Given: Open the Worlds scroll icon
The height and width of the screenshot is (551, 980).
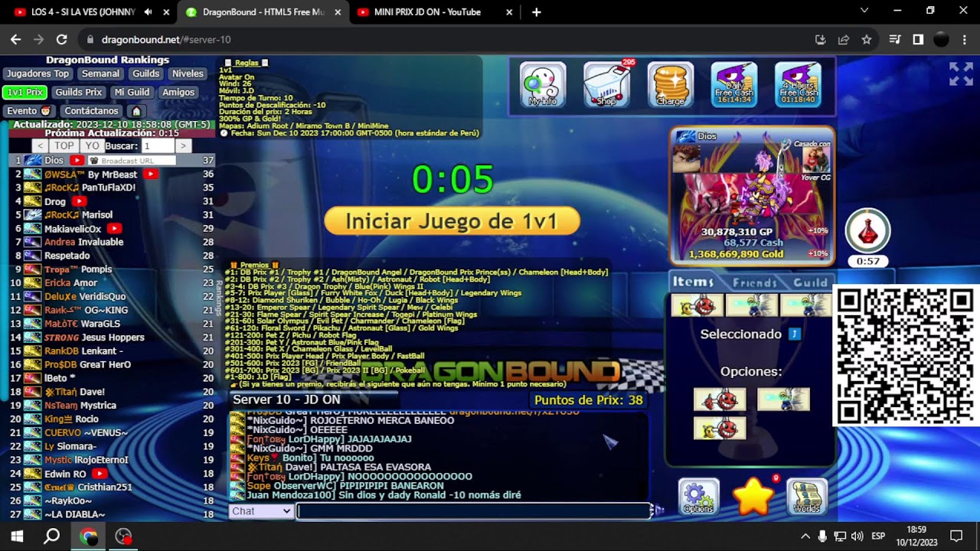Looking at the screenshot, I should 807,497.
